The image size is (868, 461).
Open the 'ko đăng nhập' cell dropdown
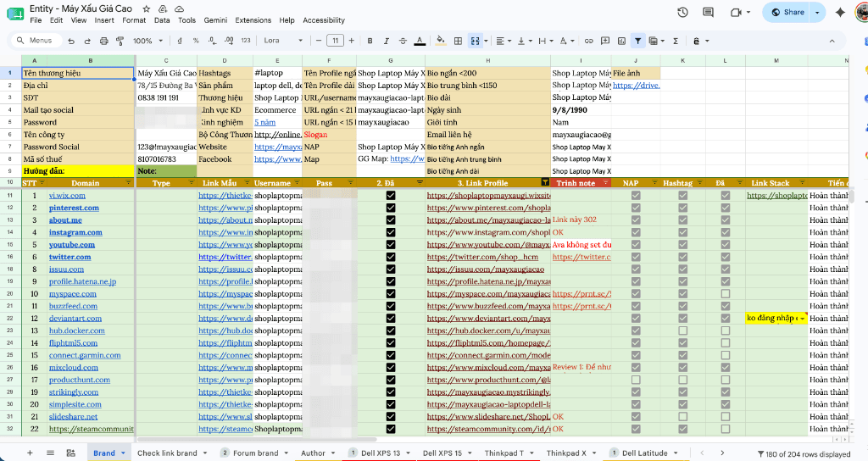[802, 319]
